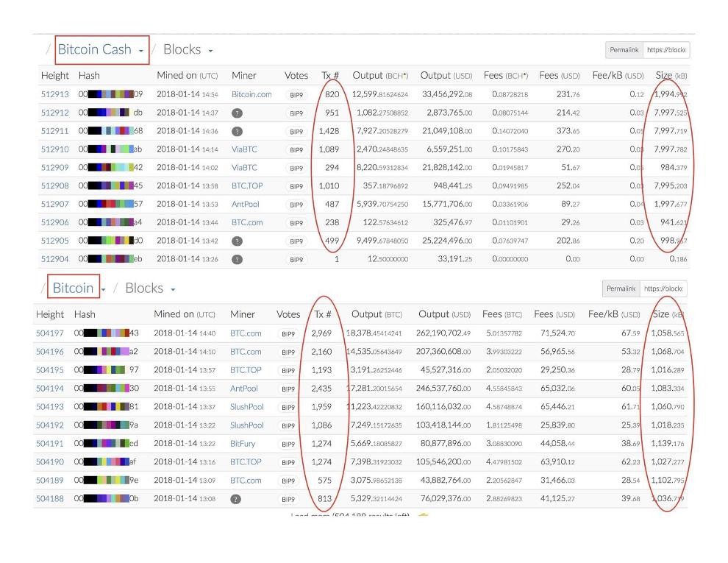Click Fees (BTC) column header

pyautogui.click(x=502, y=314)
